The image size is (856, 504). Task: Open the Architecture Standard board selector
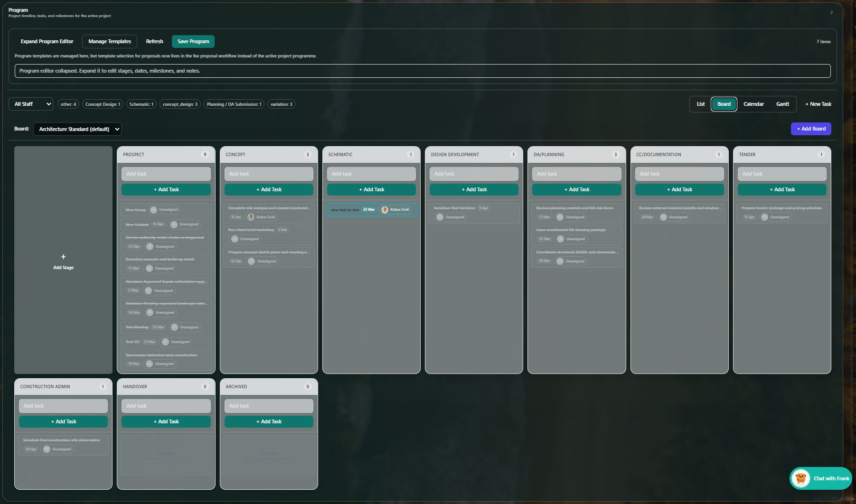tap(77, 129)
